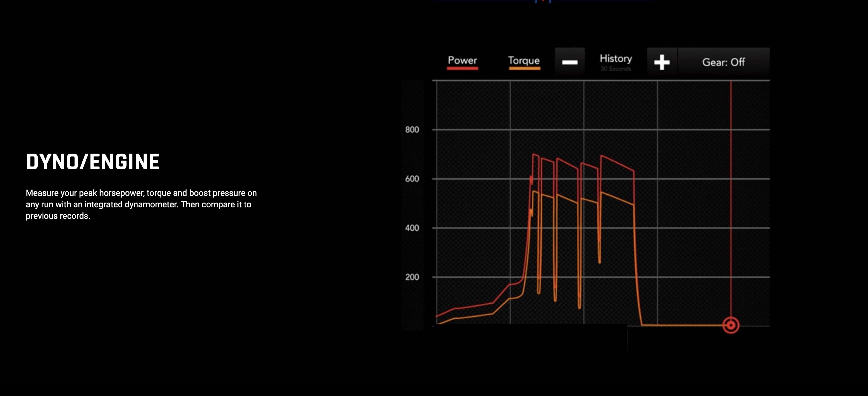Click the red circular cursor marker
The image size is (868, 396).
(x=730, y=325)
